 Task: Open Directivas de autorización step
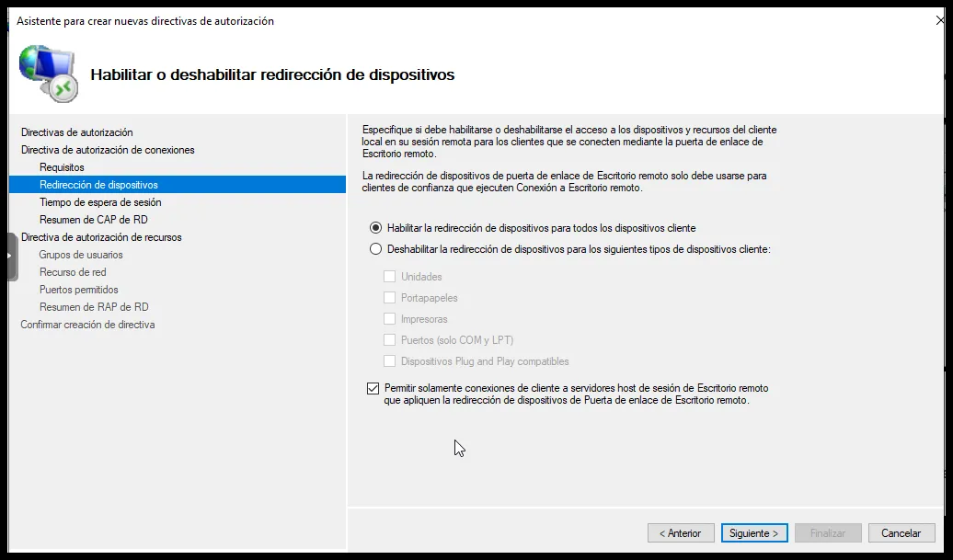[x=76, y=132]
